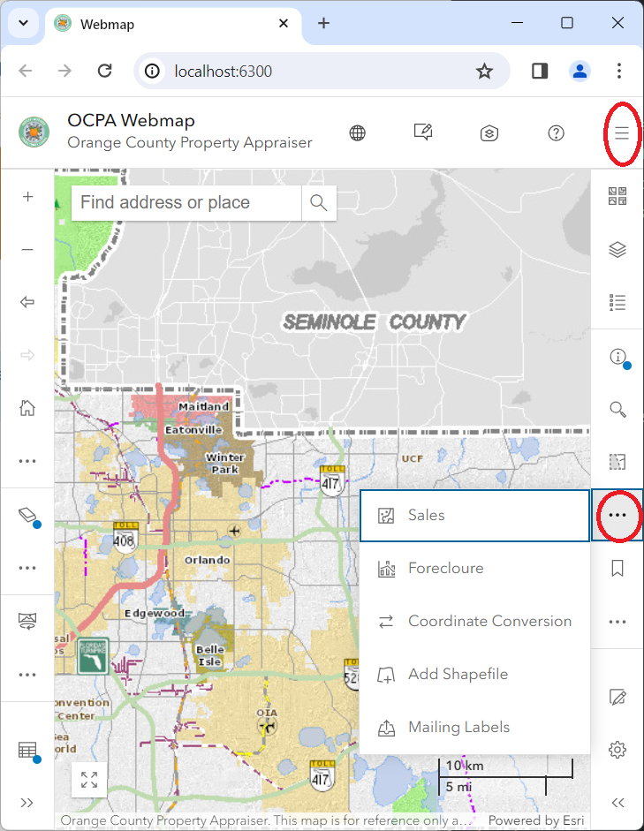Open the bookmark icon in right toolbar
The image size is (644, 831).
click(x=617, y=568)
